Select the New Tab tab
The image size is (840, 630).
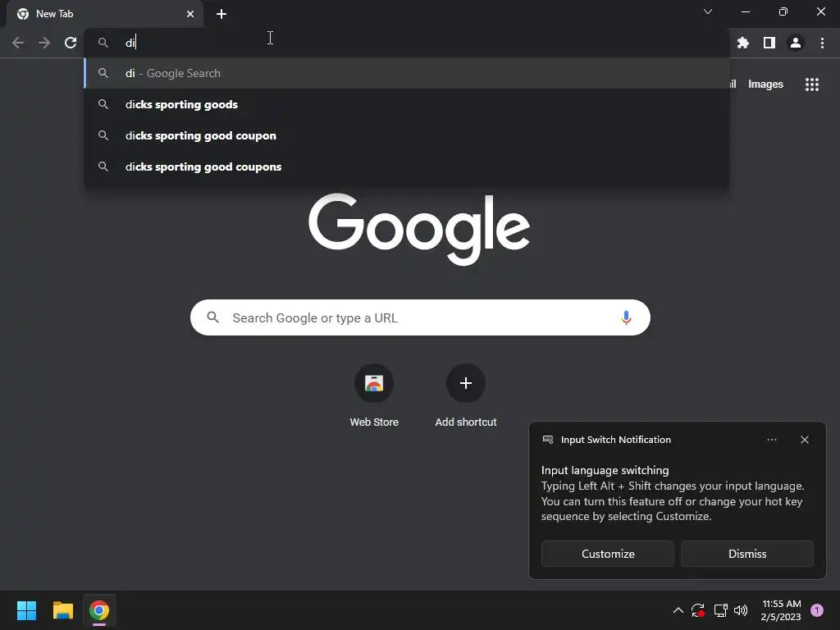(105, 14)
